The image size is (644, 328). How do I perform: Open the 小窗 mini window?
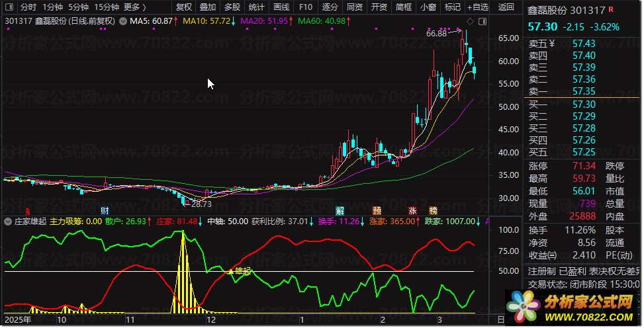(428, 7)
